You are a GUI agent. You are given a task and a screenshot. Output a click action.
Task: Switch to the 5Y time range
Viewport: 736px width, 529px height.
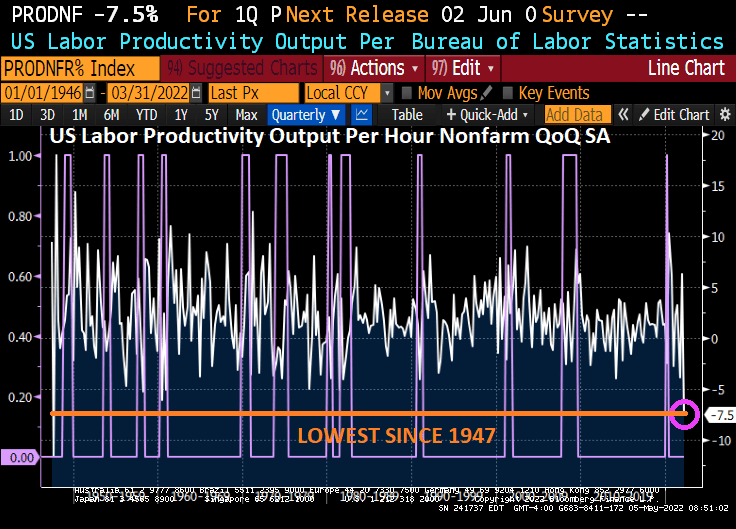click(x=210, y=114)
